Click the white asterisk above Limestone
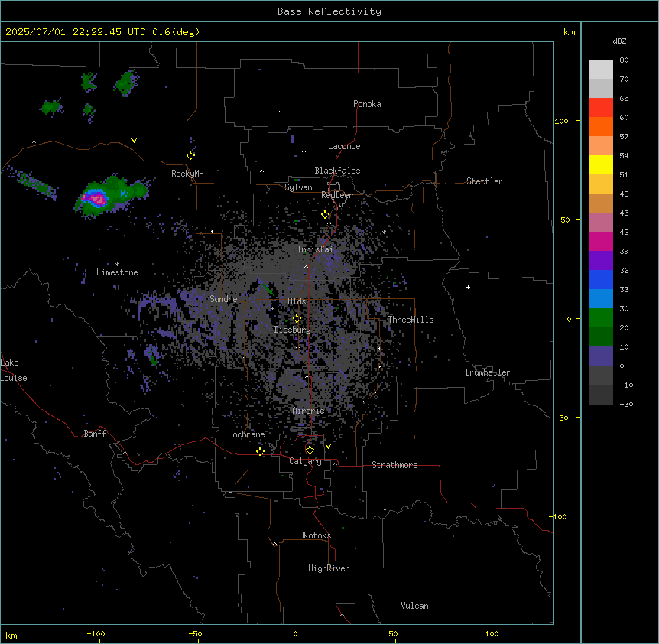This screenshot has height=644, width=659. coord(117,265)
